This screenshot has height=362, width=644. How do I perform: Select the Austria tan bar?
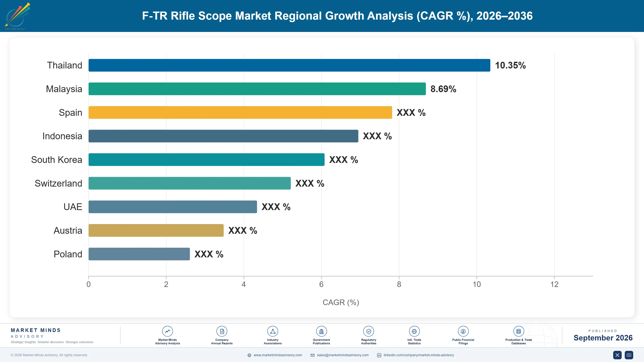coord(156,230)
